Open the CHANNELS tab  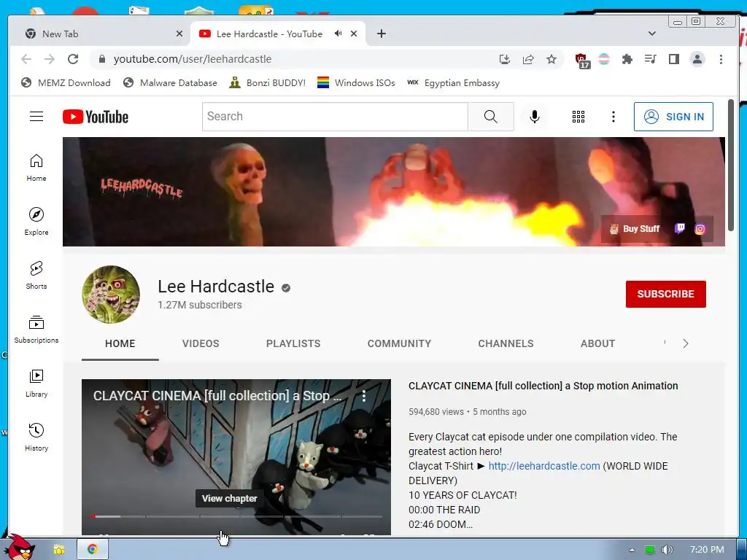click(506, 343)
